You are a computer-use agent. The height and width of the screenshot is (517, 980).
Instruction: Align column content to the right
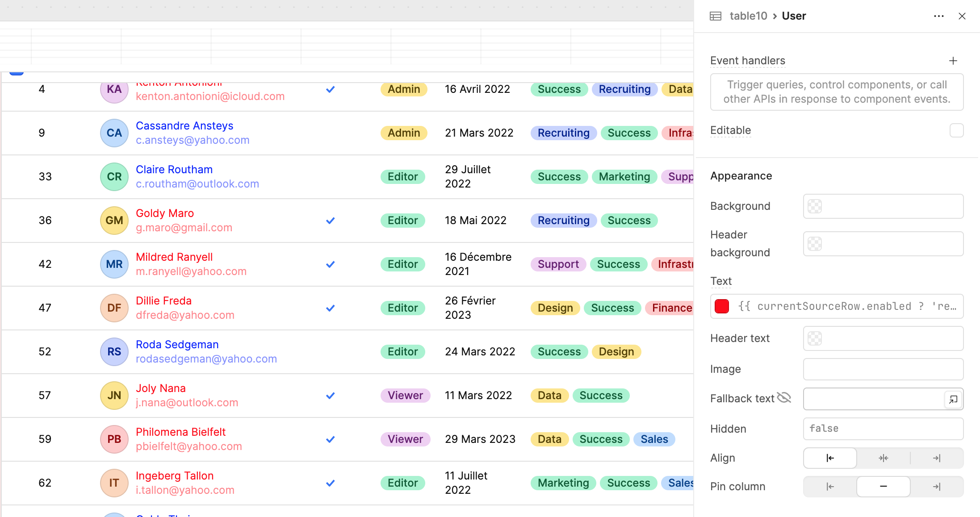(937, 458)
